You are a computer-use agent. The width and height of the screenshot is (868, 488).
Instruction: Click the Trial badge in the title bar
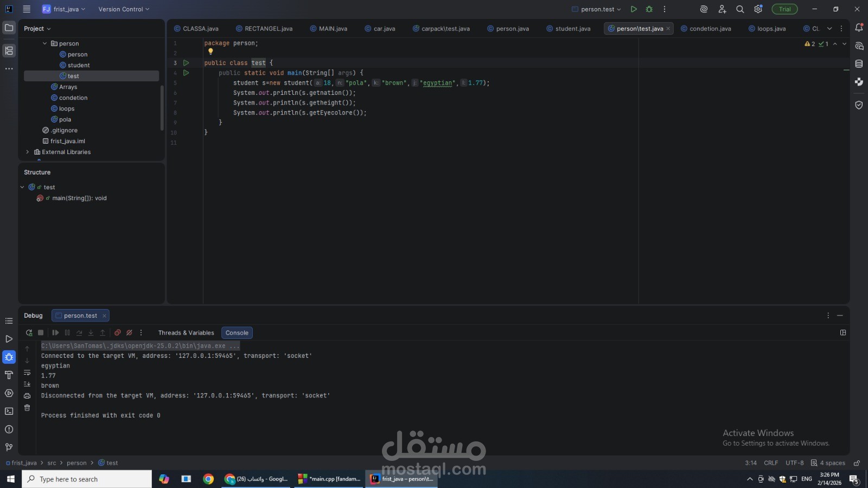(x=783, y=9)
